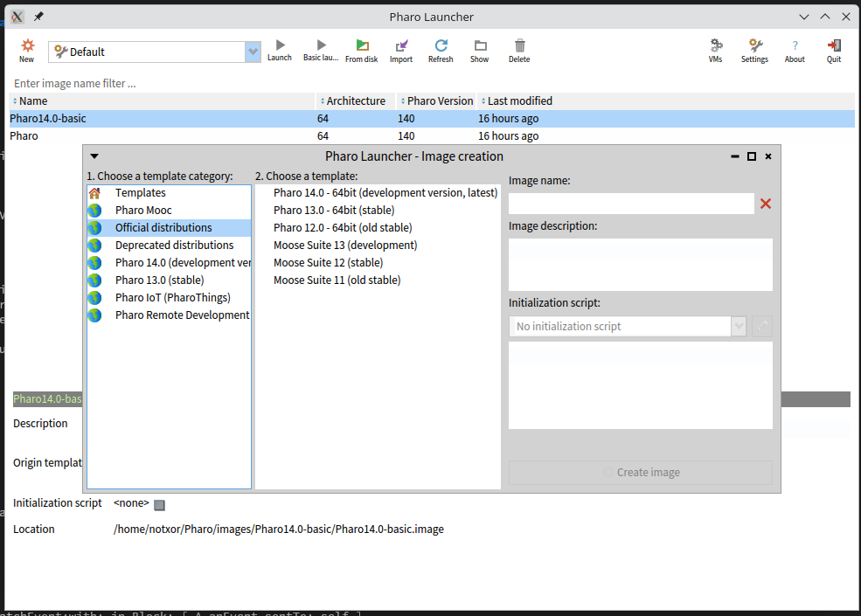The width and height of the screenshot is (861, 616).
Task: Quit Pharo Launcher
Action: tap(834, 51)
